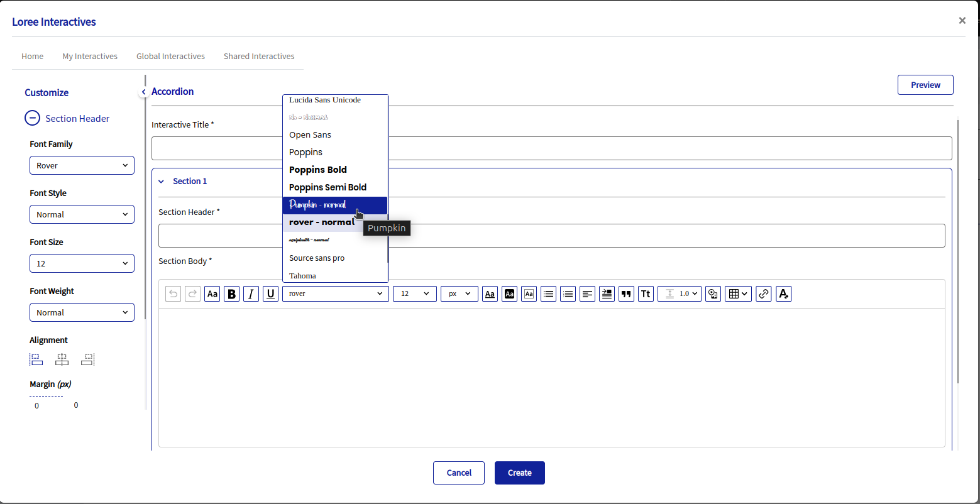
Task: Open the line height 1.0 dropdown
Action: [680, 293]
